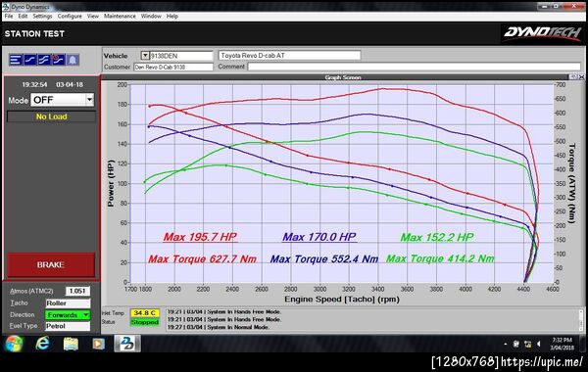Click the Power (HP) axis label
This screenshot has height=372, width=588.
(x=110, y=183)
